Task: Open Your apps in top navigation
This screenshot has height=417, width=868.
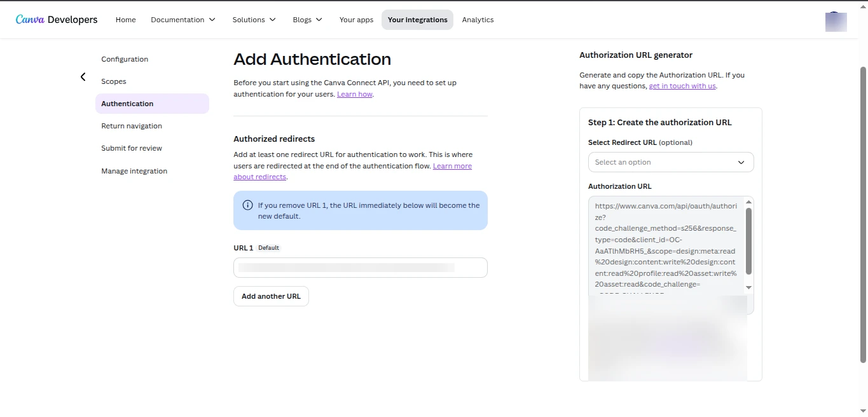Action: click(x=356, y=20)
